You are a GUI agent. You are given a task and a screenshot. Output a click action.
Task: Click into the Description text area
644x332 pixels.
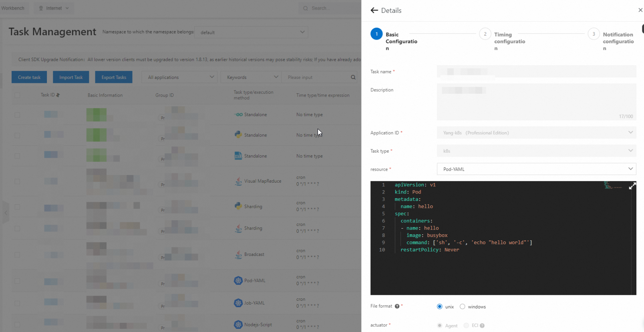pyautogui.click(x=536, y=102)
